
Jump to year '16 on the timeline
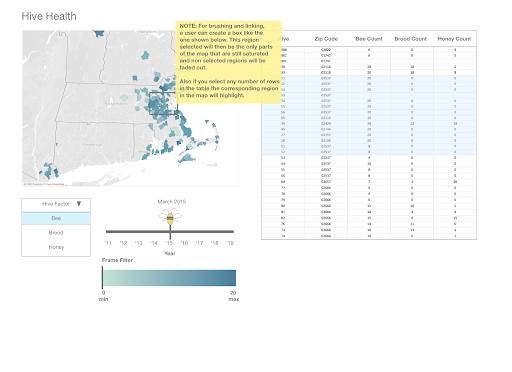184,243
